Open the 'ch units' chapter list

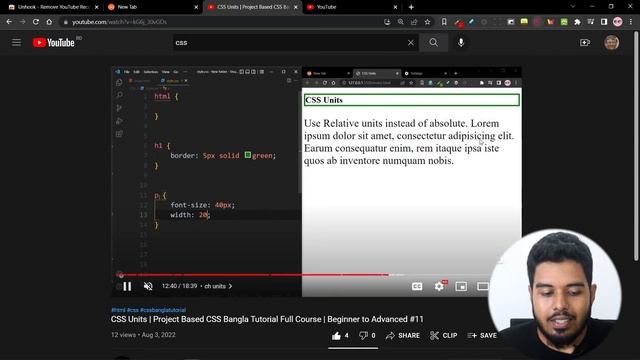[x=218, y=286]
